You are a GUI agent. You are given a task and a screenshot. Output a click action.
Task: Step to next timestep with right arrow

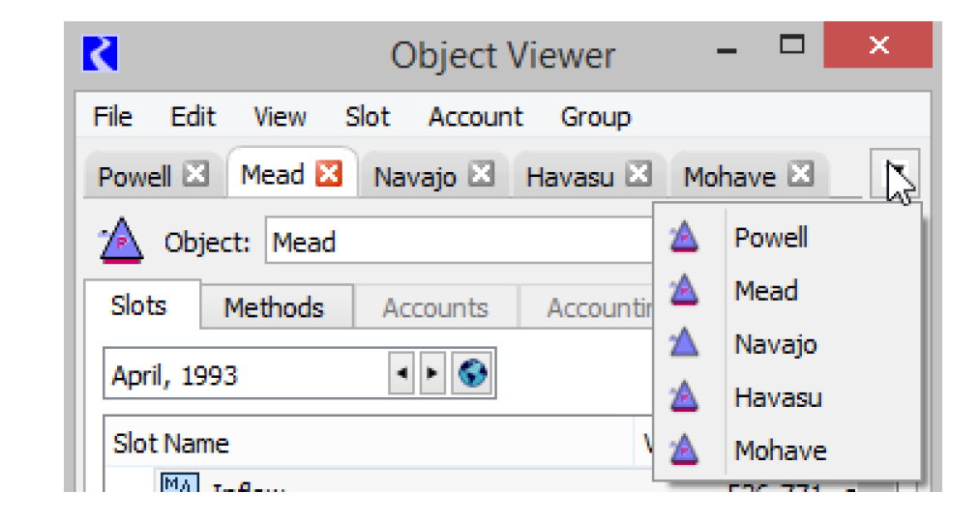[431, 374]
